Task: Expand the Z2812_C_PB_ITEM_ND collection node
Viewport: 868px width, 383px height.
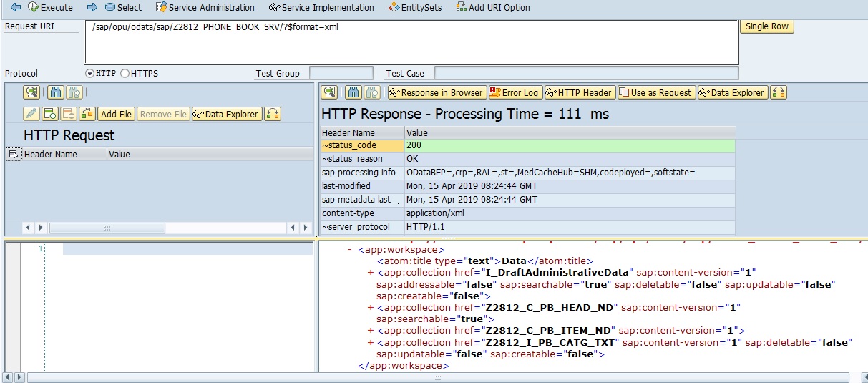Action: coord(370,331)
